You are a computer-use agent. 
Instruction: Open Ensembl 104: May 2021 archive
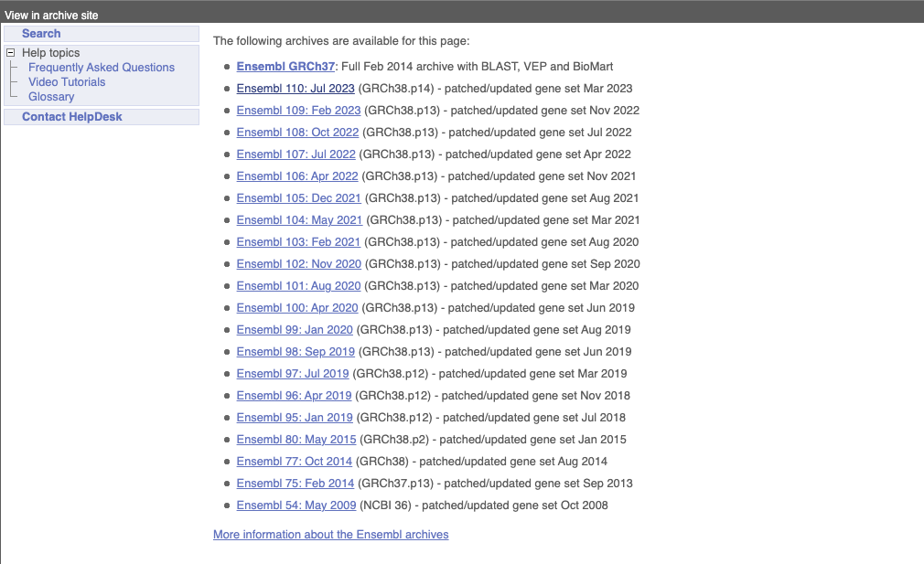[x=299, y=220]
